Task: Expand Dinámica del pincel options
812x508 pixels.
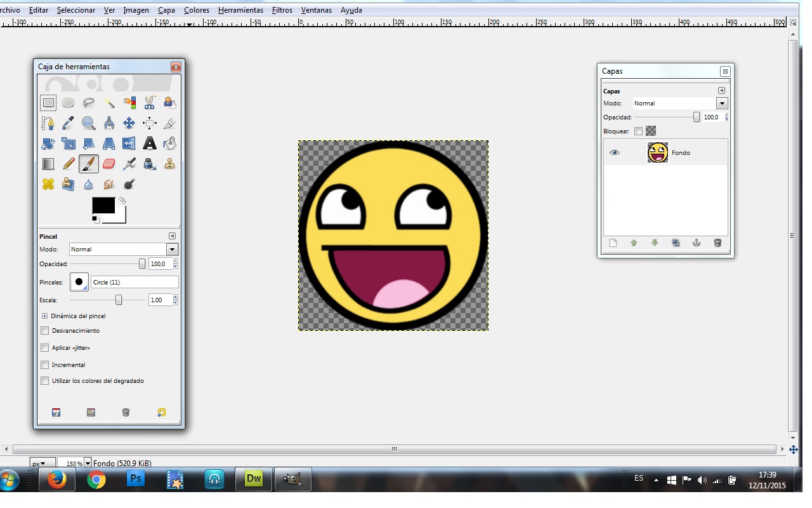Action: 45,316
